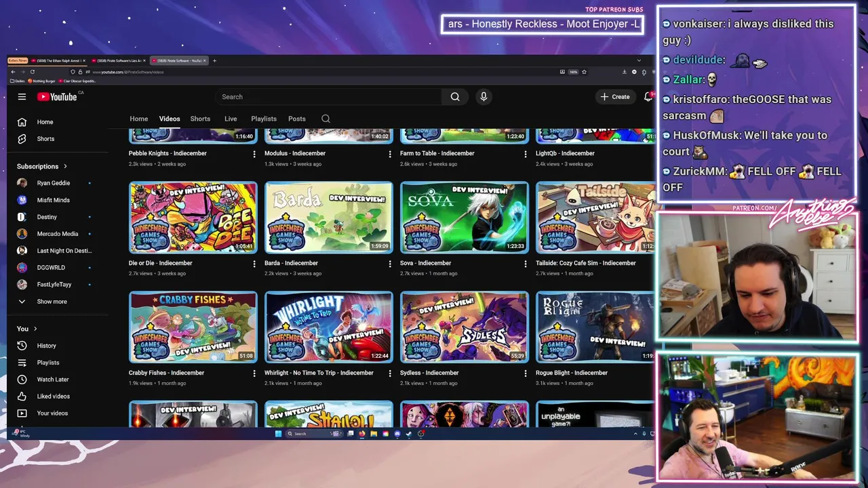Click the taskbar Search box
Viewport: 868px width, 488px height.
pos(314,434)
